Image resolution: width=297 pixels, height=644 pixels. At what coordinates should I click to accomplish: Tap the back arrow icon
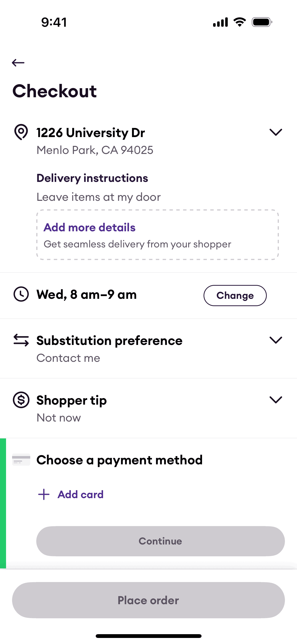[x=18, y=62]
